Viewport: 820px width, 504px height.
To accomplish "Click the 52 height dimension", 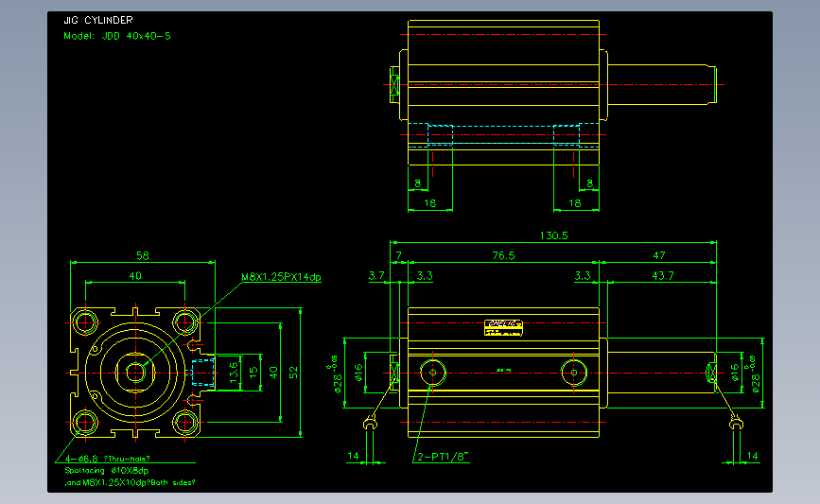I will point(293,373).
